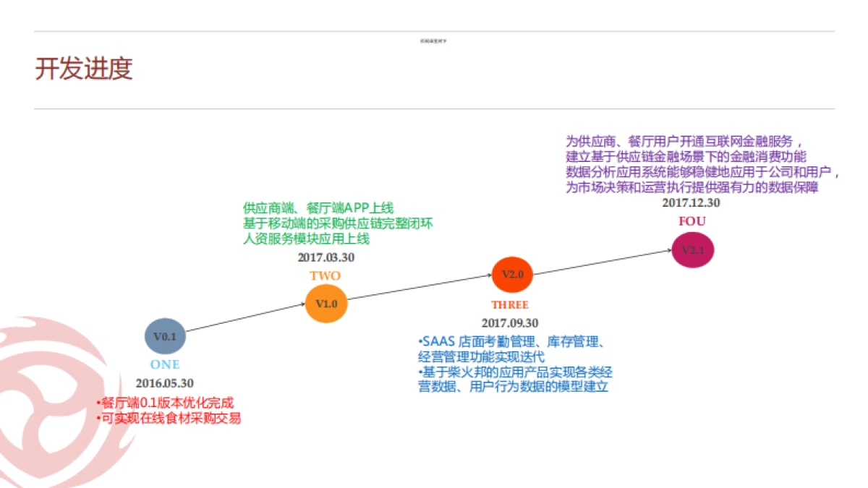Click the 2017.12.30 date label
868x488 pixels.
(691, 203)
